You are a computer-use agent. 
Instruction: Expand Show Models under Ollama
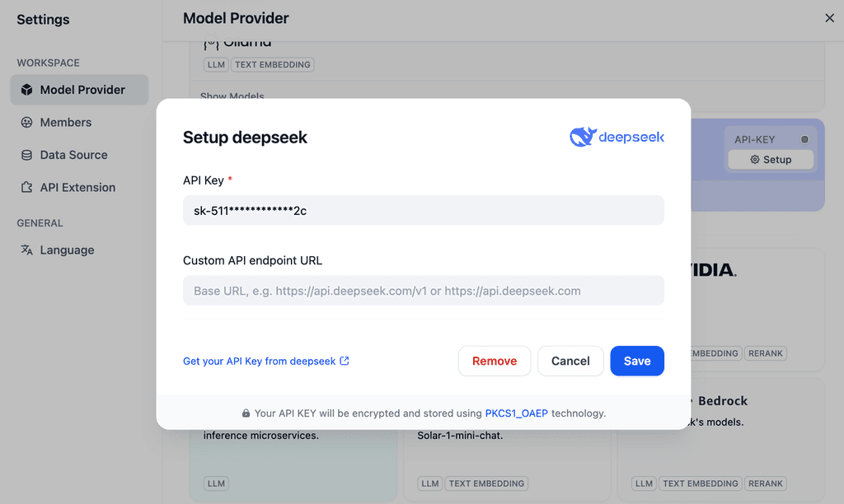coord(230,96)
